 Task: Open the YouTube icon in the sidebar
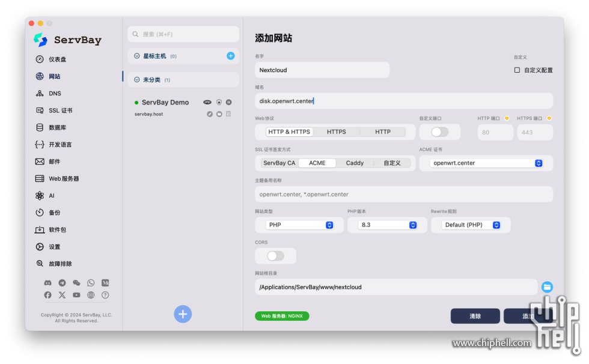point(76,295)
